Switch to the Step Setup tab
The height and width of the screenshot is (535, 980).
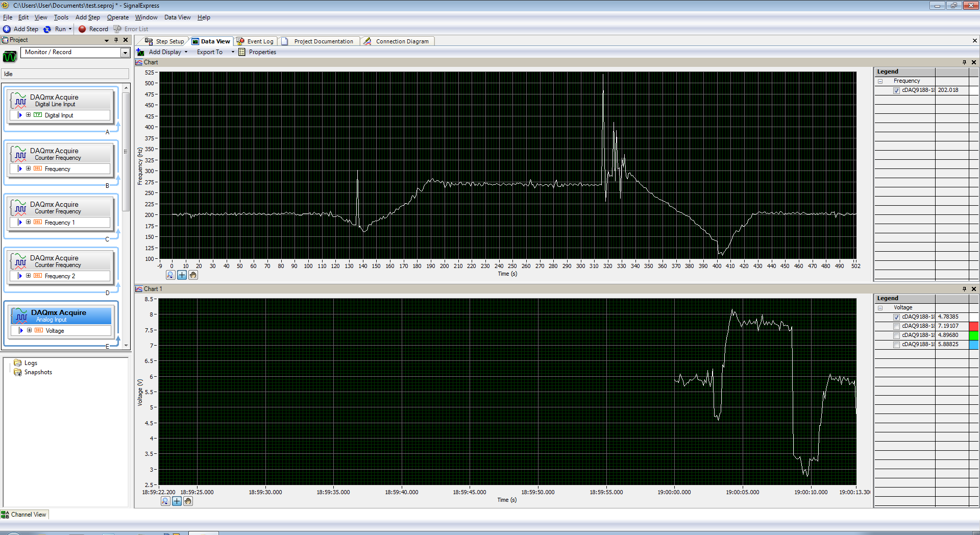(164, 41)
